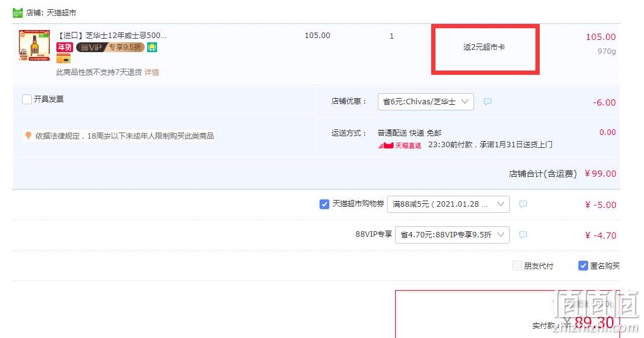Uncheck the 天猫超市购物券 checkbox

click(x=324, y=204)
